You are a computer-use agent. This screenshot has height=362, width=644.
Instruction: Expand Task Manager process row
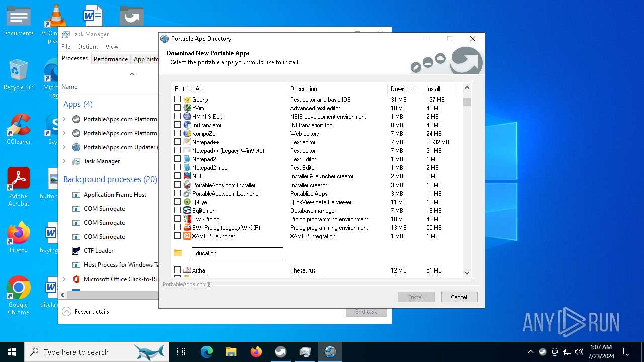click(x=64, y=161)
